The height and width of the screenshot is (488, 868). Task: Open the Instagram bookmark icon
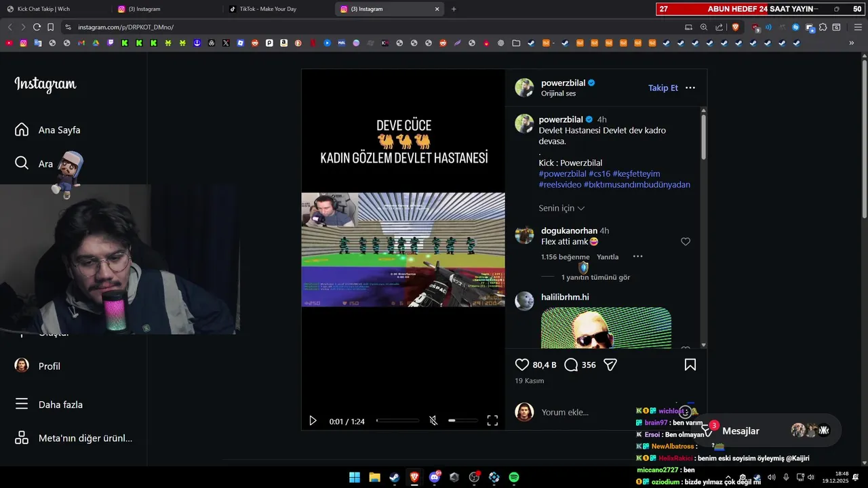[23, 43]
